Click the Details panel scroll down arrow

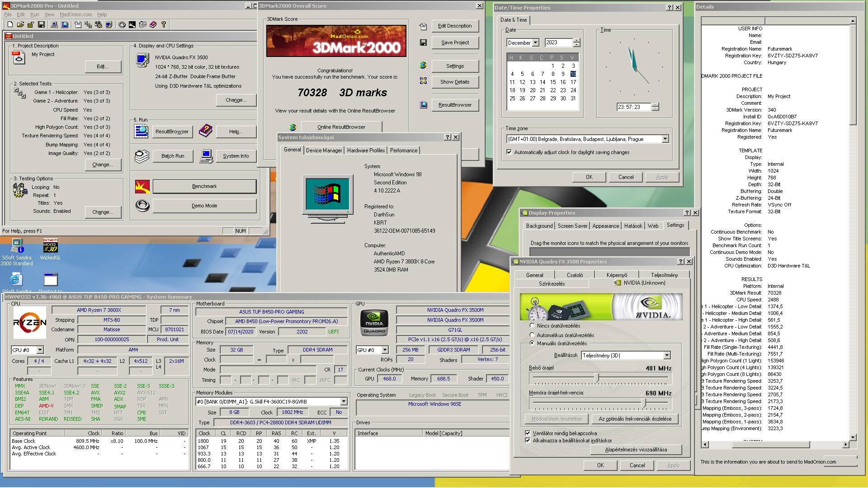853,437
